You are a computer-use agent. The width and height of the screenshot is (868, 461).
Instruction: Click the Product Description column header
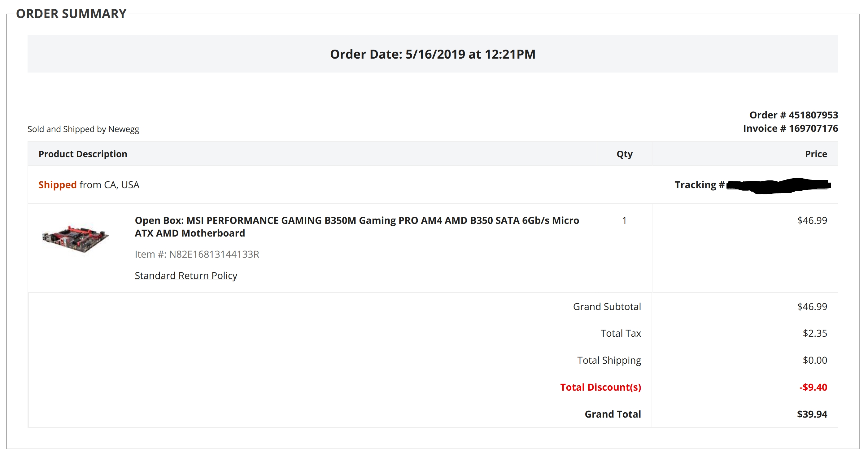(x=83, y=154)
